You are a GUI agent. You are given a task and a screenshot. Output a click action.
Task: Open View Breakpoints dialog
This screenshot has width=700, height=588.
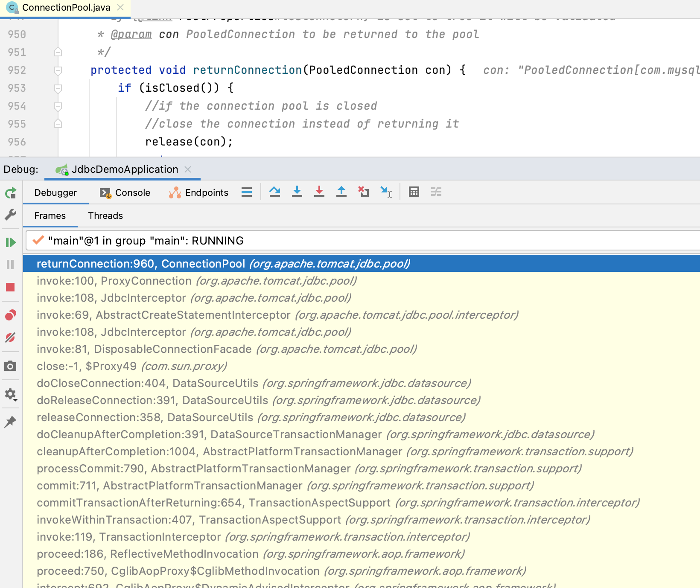point(11,315)
